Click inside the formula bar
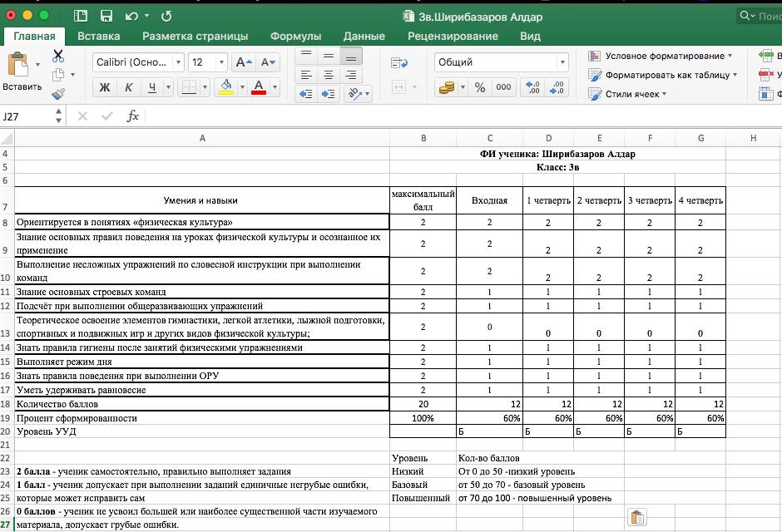 pos(462,116)
